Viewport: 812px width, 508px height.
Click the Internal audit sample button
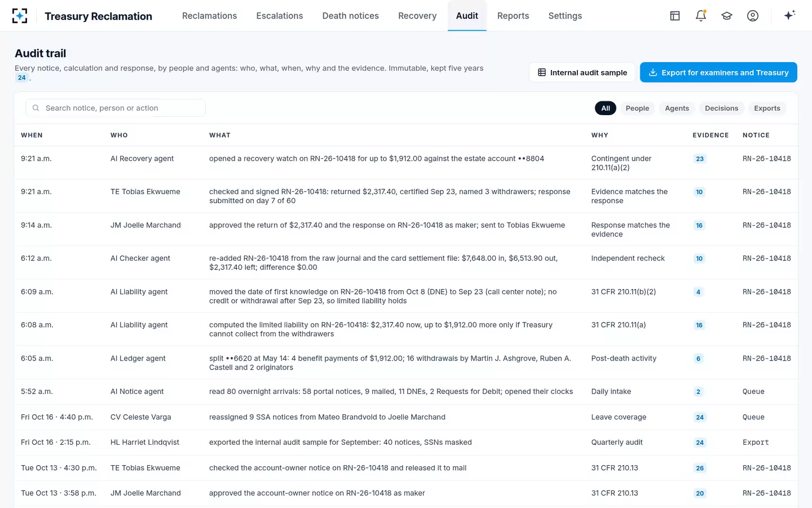[582, 72]
